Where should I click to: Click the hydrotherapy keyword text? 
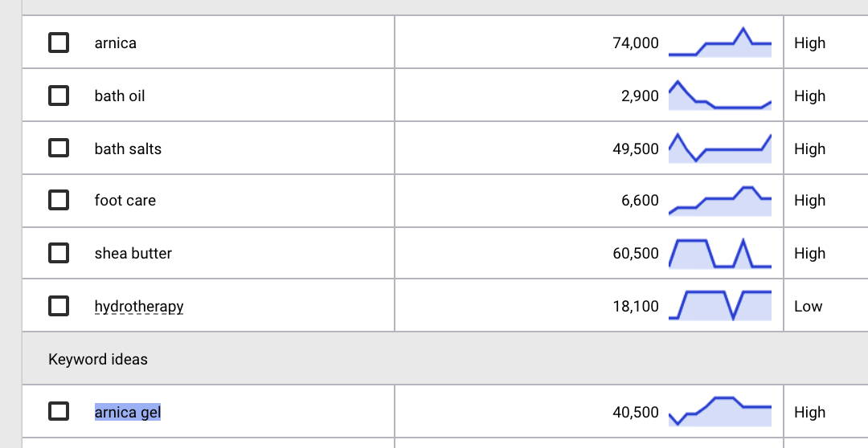tap(139, 307)
